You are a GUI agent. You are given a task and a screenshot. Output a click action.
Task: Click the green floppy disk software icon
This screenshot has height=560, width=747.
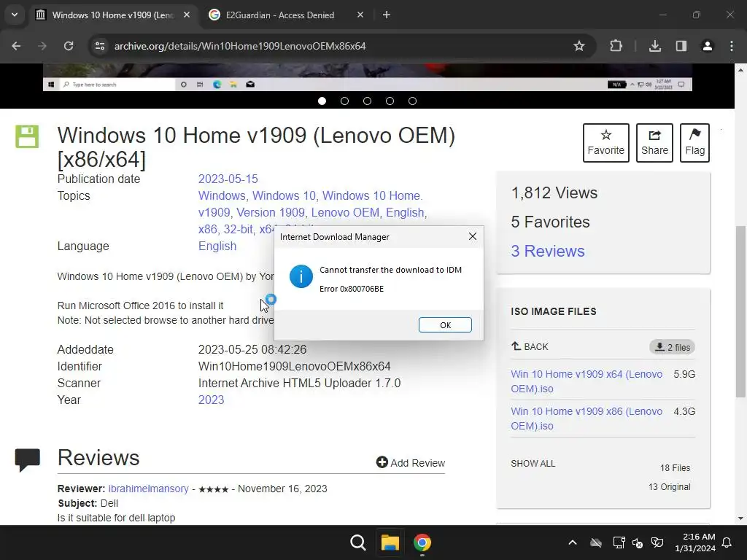[27, 136]
